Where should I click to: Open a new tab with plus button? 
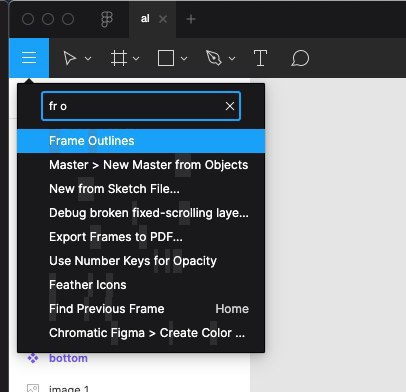191,19
